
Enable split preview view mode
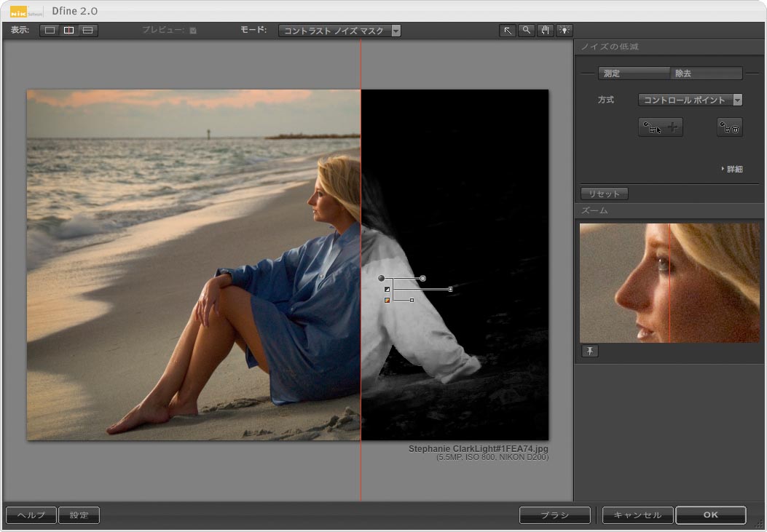point(68,31)
